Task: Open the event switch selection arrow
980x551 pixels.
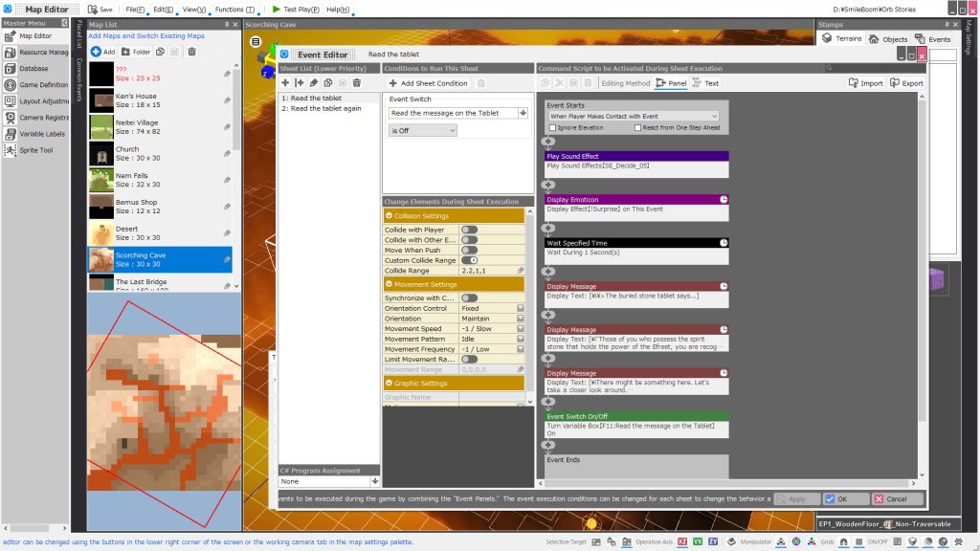Action: (523, 113)
